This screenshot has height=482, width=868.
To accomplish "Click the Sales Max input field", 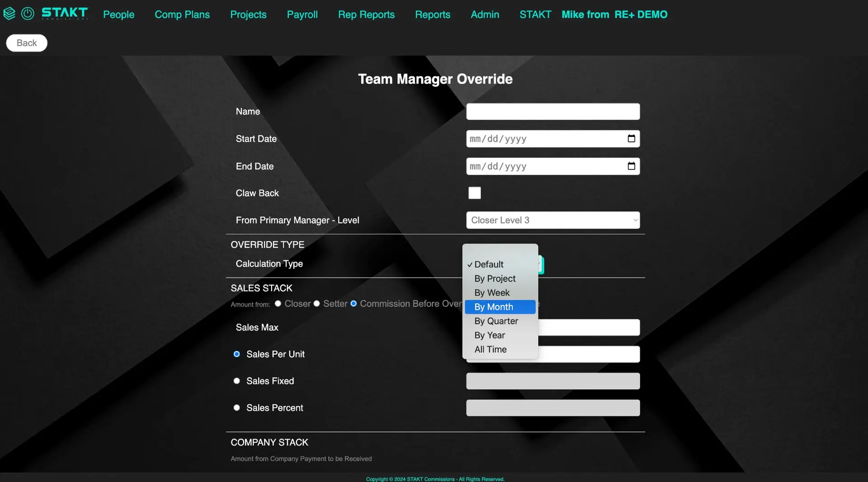I will click(589, 327).
